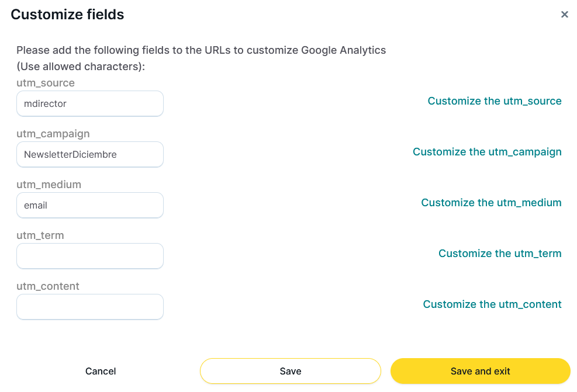Screen dimensions: 577x392
Task: Open the Customize the utm_source link
Action: (x=495, y=101)
